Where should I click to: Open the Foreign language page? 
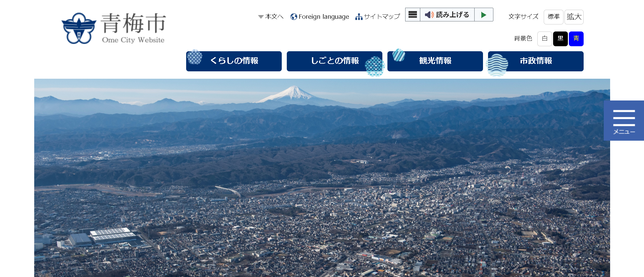324,16
